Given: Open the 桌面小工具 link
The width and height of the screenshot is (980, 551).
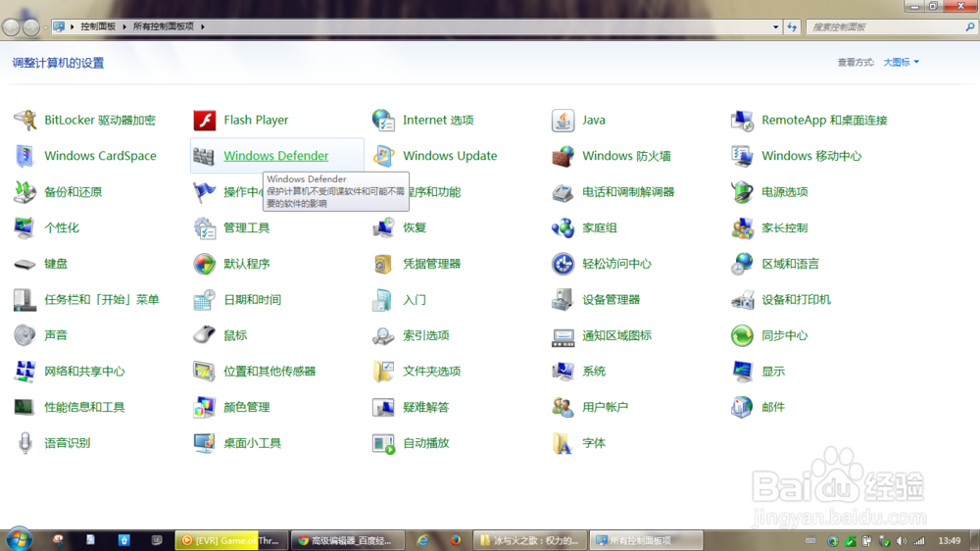Looking at the screenshot, I should (x=252, y=443).
